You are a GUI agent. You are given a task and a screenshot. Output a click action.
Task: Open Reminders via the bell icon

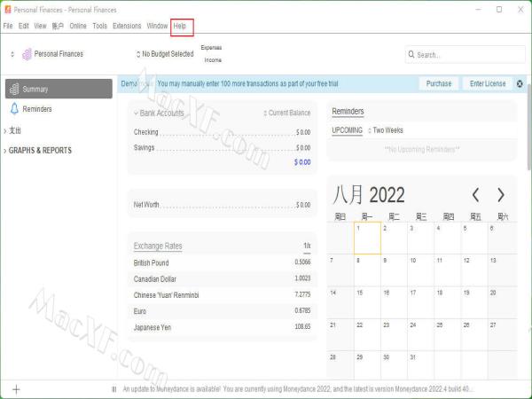[x=14, y=109]
